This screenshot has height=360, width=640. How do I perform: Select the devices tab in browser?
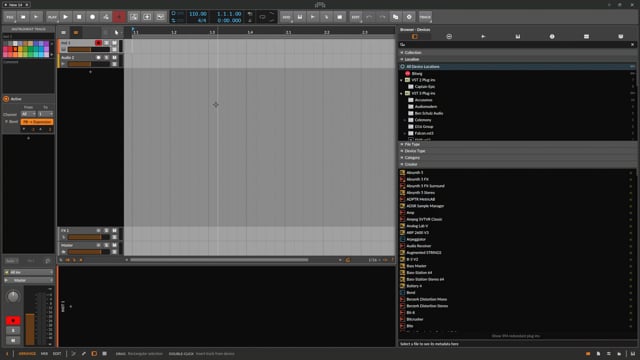point(415,36)
